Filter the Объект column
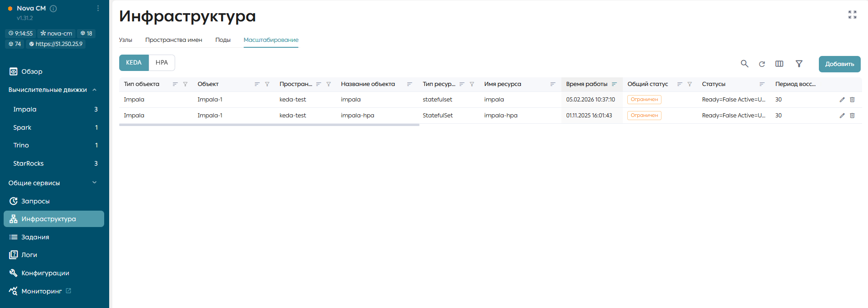 point(267,84)
